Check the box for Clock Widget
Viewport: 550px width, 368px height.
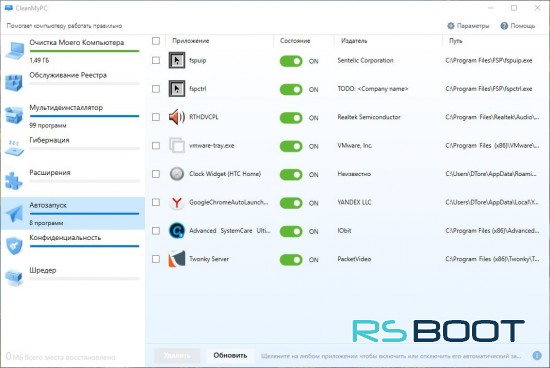pyautogui.click(x=156, y=174)
